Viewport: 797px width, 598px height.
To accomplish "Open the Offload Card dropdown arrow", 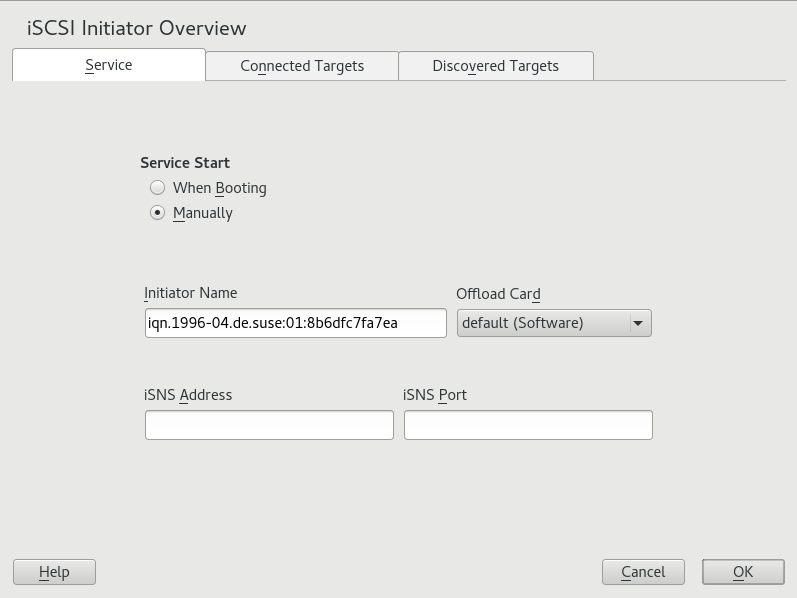I will 638,323.
